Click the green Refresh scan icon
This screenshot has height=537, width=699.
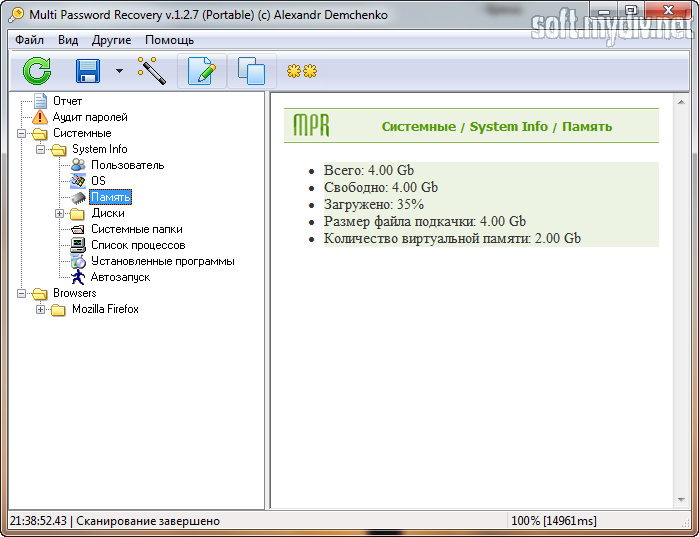click(x=37, y=71)
